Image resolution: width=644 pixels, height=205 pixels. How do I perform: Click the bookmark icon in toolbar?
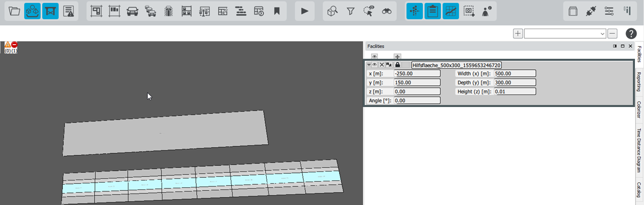tap(277, 11)
